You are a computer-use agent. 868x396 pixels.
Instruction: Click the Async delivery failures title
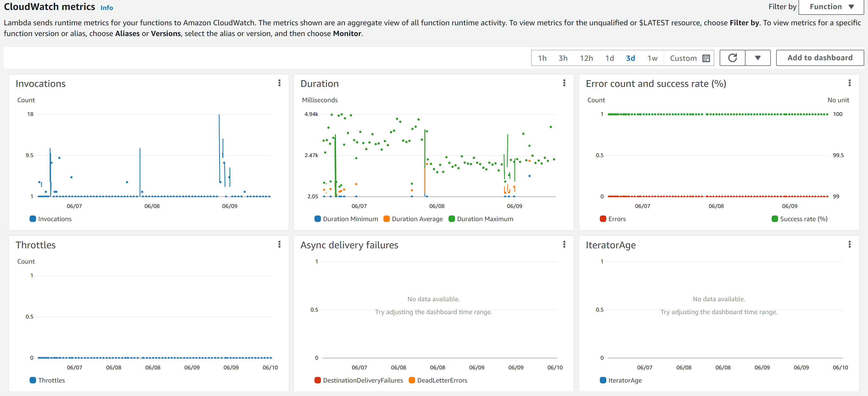pos(349,245)
